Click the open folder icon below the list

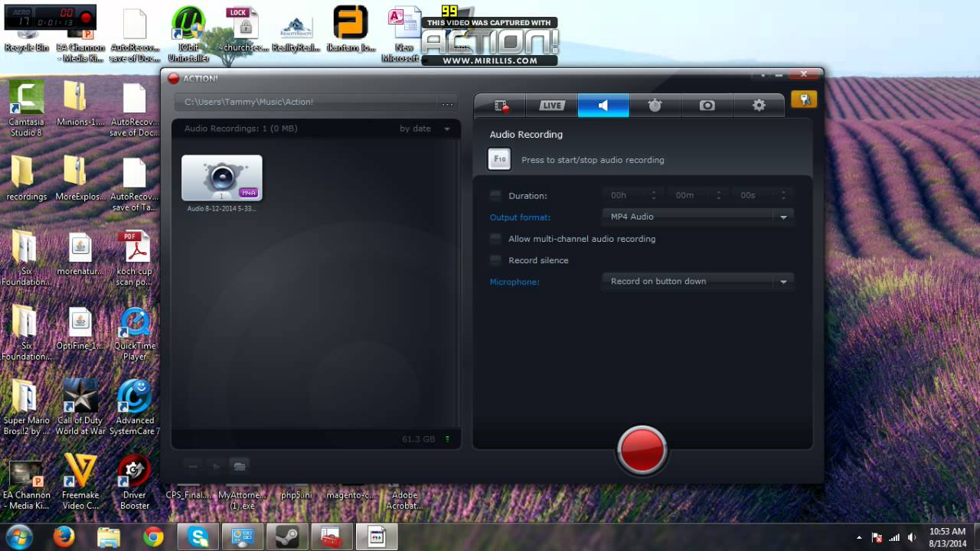(239, 466)
